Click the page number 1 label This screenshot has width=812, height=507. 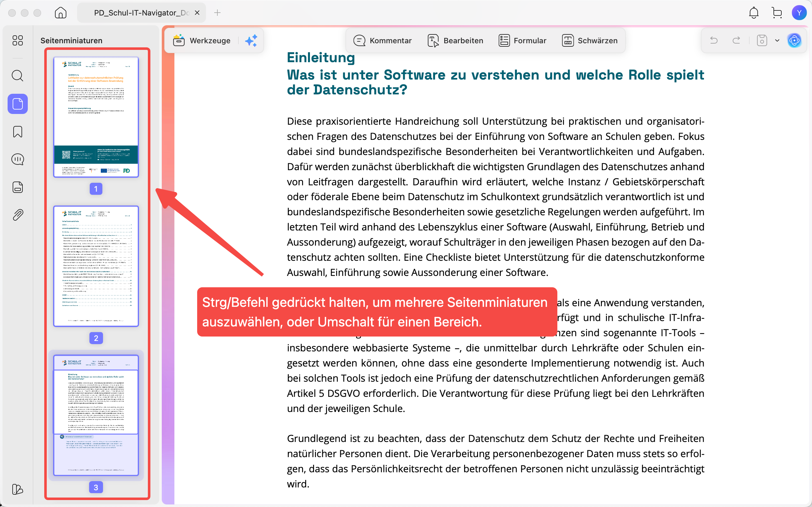(96, 189)
